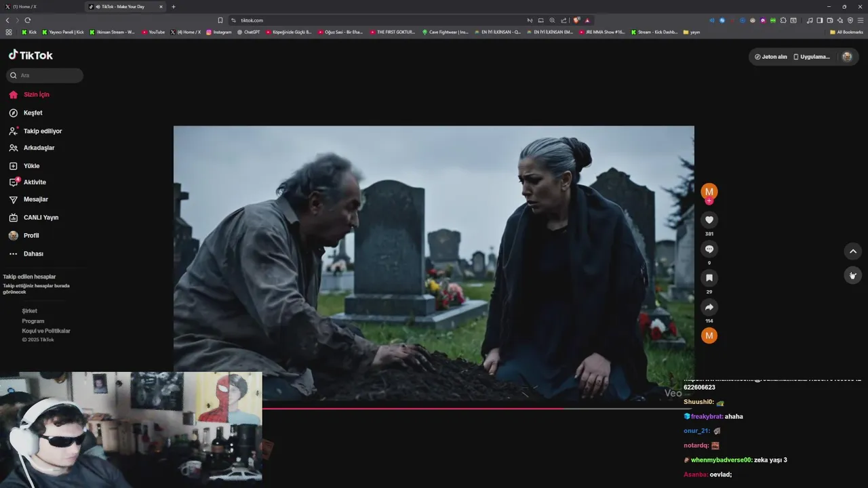Open the video comments bubble
Image resolution: width=868 pixels, height=488 pixels.
(709, 249)
